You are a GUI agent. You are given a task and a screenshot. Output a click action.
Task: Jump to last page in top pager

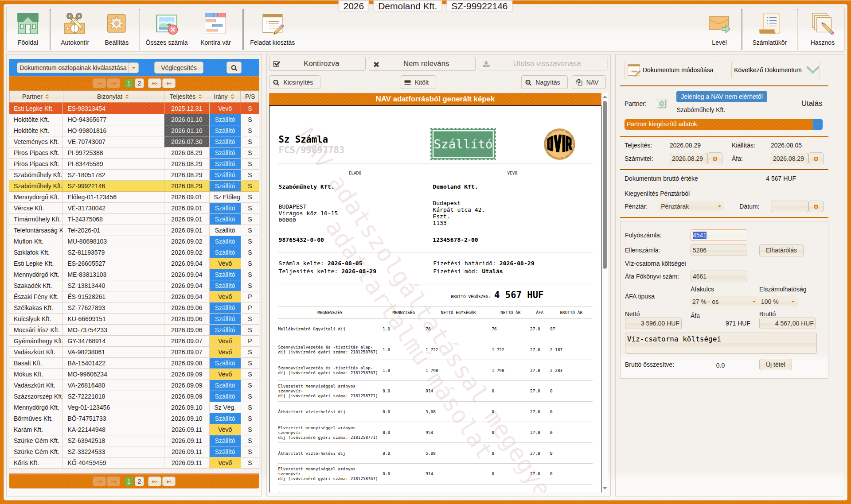[169, 83]
